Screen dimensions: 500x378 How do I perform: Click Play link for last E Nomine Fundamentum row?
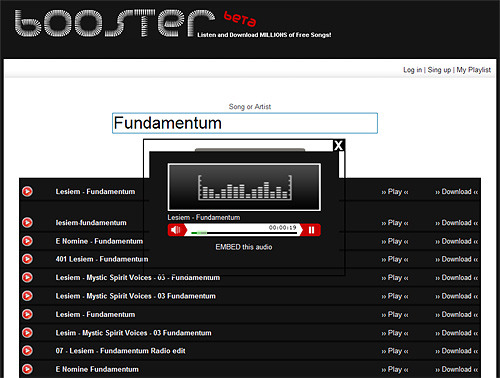(x=395, y=369)
